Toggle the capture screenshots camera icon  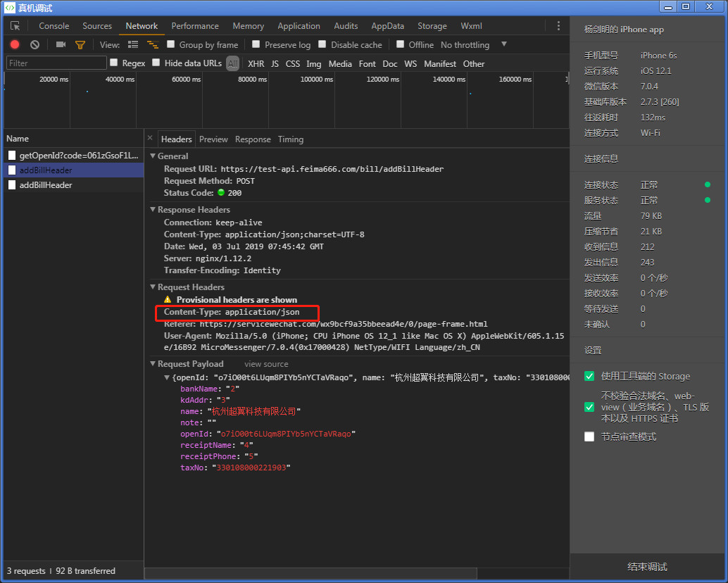61,44
